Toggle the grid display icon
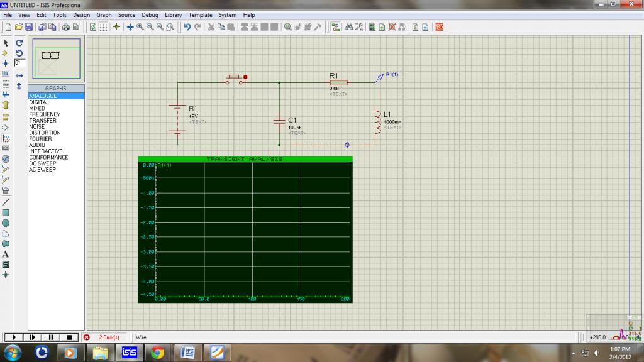This screenshot has height=362, width=644. coord(104,27)
